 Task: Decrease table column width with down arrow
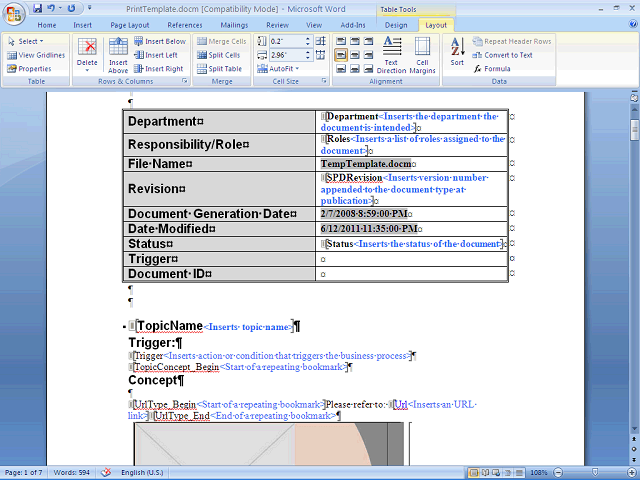[x=308, y=58]
